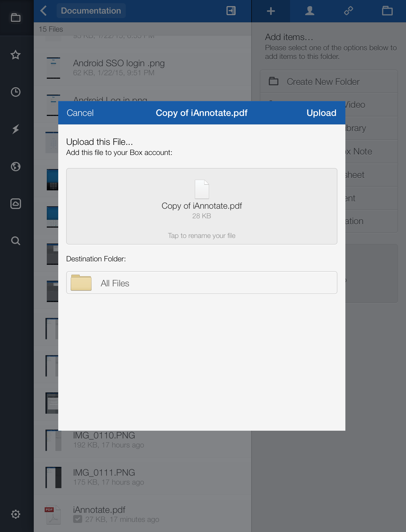The image size is (406, 532).
Task: Select the folder info tab
Action: click(x=387, y=11)
